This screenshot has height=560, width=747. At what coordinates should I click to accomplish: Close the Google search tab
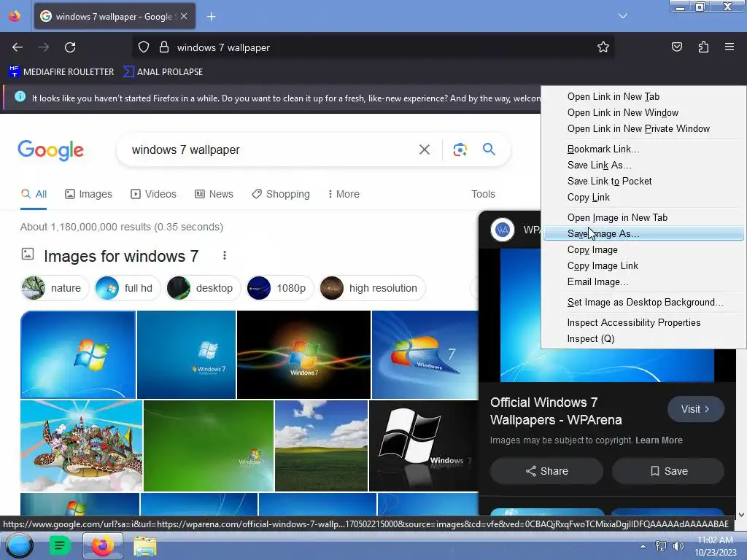(x=184, y=16)
